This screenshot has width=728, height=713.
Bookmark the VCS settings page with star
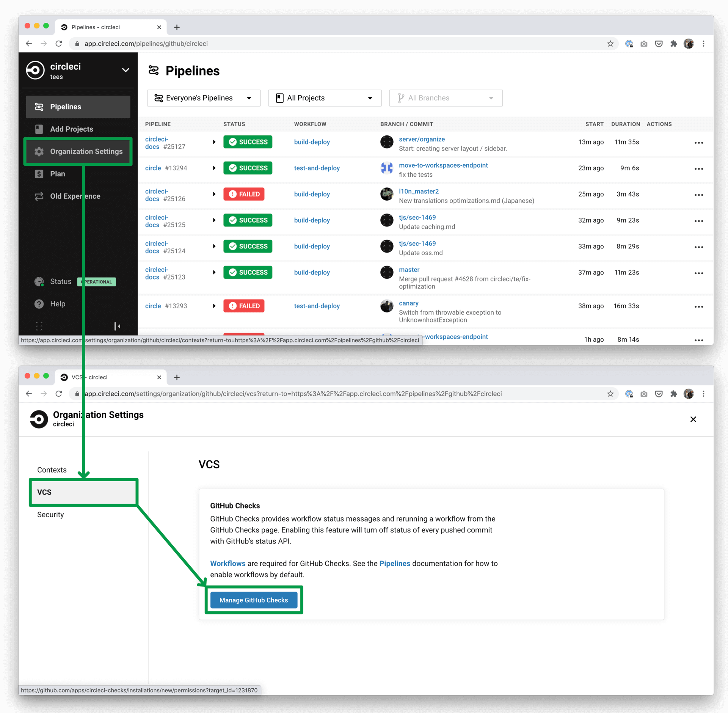[610, 394]
